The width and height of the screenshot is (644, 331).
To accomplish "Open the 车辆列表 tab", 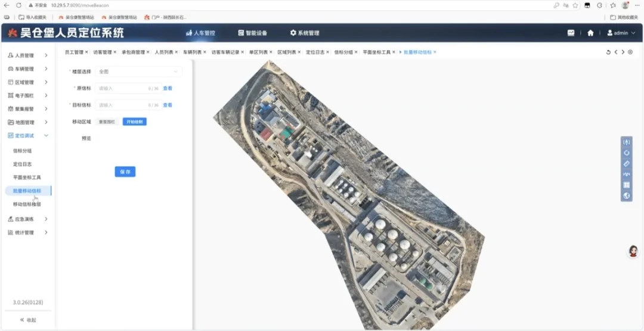I will coord(192,52).
